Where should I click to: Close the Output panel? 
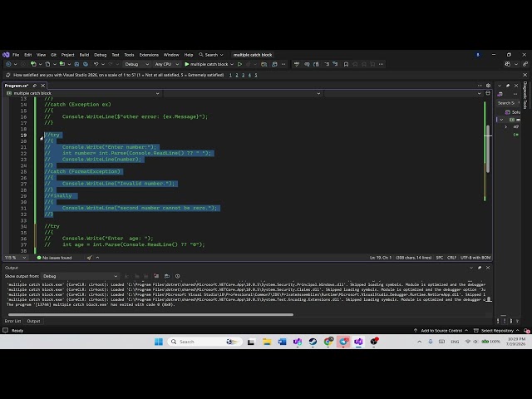(488, 268)
